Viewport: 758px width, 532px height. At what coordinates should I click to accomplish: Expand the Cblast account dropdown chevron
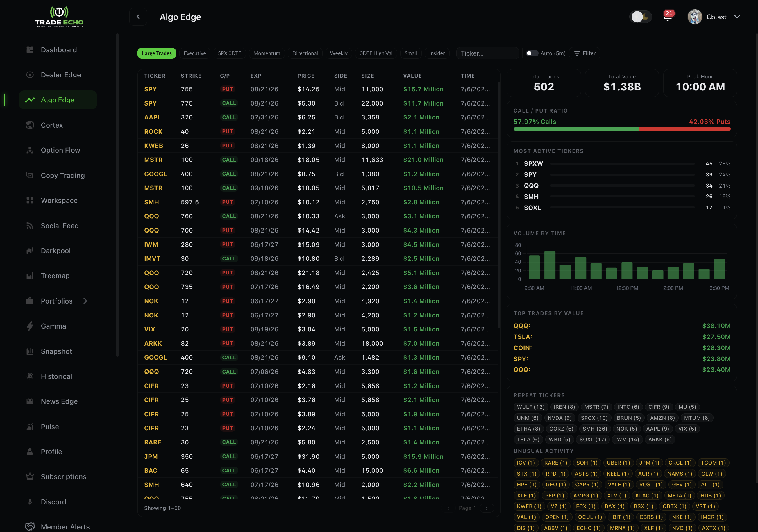coord(737,17)
